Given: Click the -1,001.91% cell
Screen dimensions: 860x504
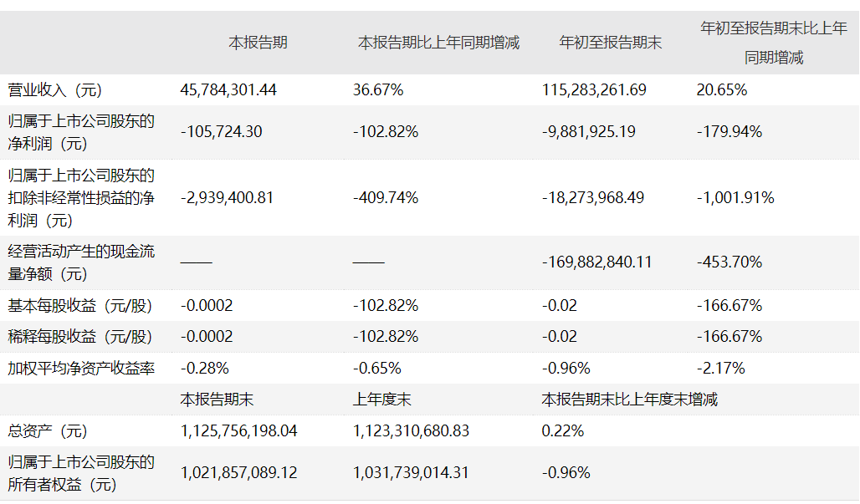Looking at the screenshot, I should 735,198.
